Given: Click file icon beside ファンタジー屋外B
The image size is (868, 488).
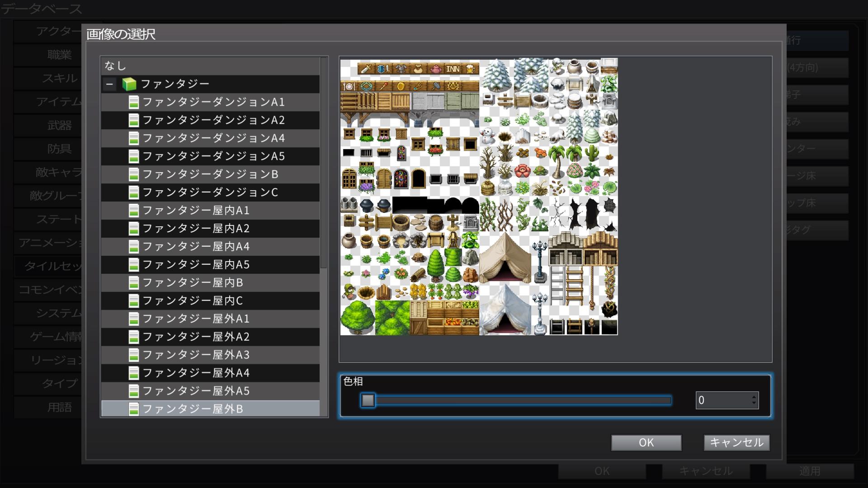Looking at the screenshot, I should tap(133, 409).
